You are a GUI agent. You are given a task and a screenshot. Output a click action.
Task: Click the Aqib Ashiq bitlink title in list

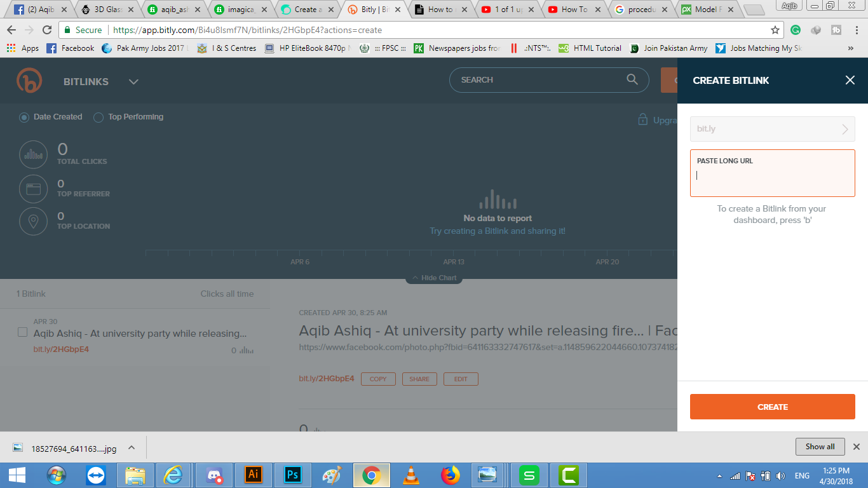pyautogui.click(x=140, y=334)
